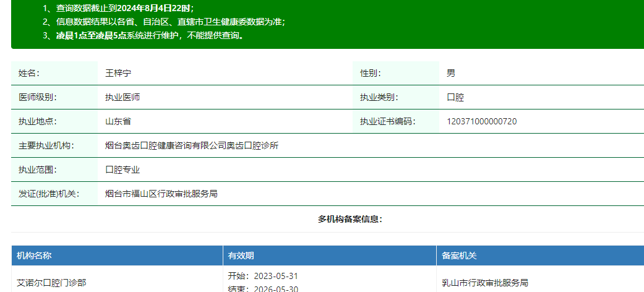Select the name value 王梓宁
The height and width of the screenshot is (292, 644).
[118, 73]
